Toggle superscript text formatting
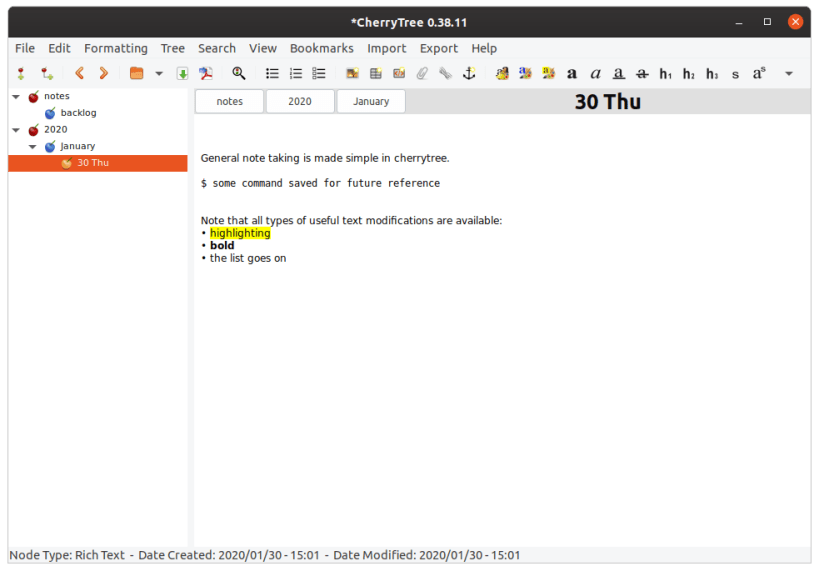This screenshot has width=819, height=571. 759,73
